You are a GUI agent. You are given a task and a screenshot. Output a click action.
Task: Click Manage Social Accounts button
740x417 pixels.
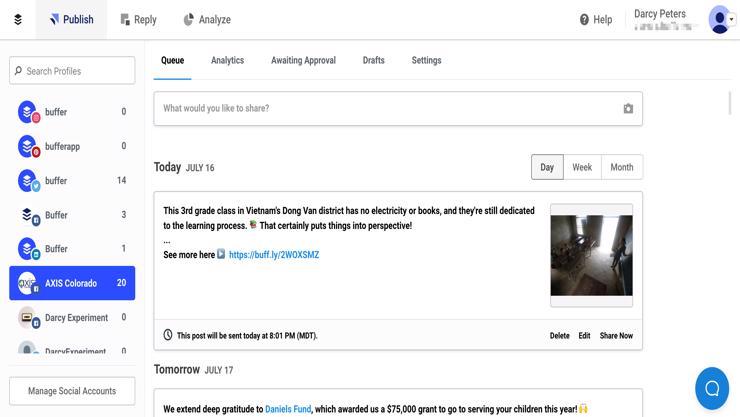pyautogui.click(x=72, y=391)
